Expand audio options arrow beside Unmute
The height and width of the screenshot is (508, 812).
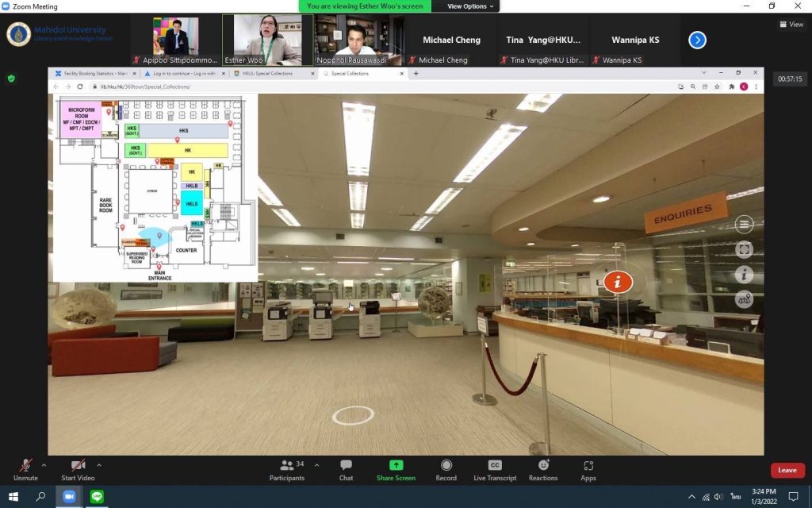44,465
